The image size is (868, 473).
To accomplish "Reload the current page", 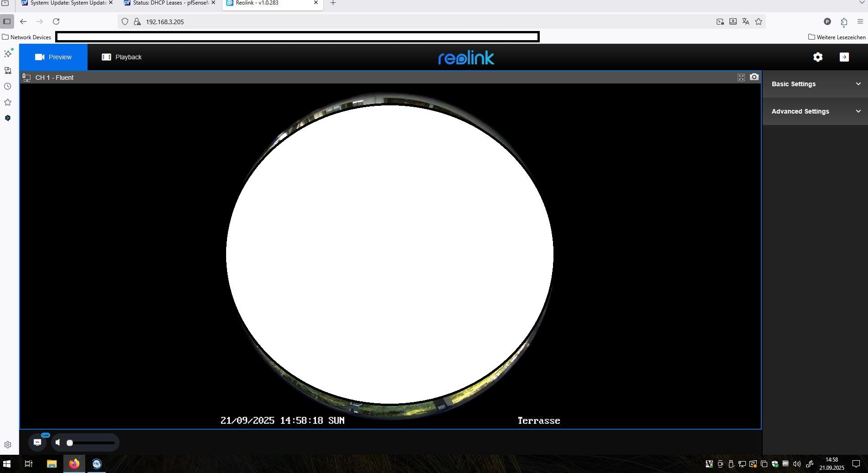I will pyautogui.click(x=56, y=21).
